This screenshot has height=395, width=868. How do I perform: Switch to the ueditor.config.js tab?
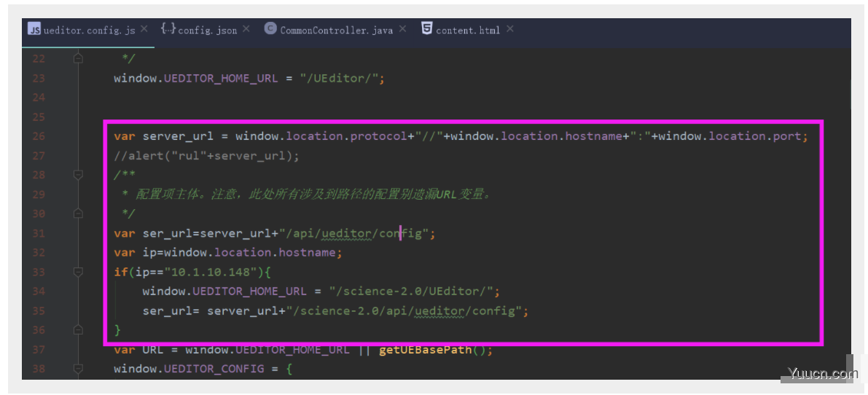(x=89, y=31)
